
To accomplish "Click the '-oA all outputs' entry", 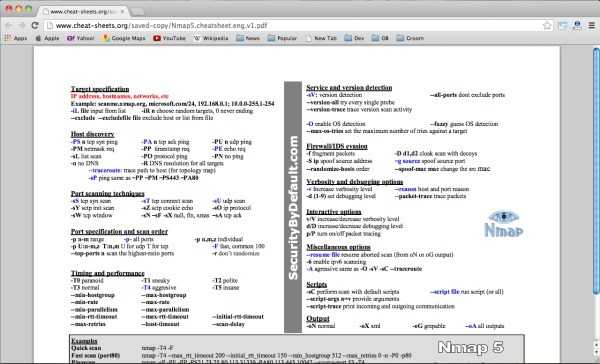I will pos(484,326).
